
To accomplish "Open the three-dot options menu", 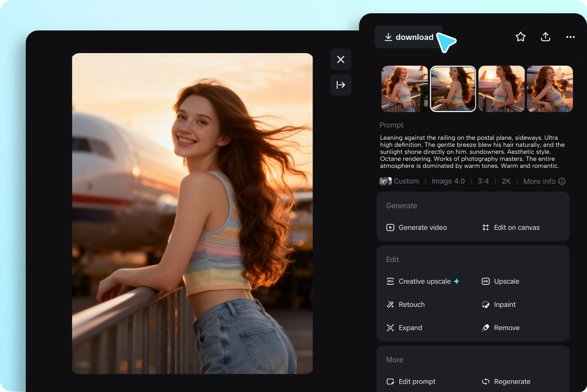I will [x=571, y=37].
